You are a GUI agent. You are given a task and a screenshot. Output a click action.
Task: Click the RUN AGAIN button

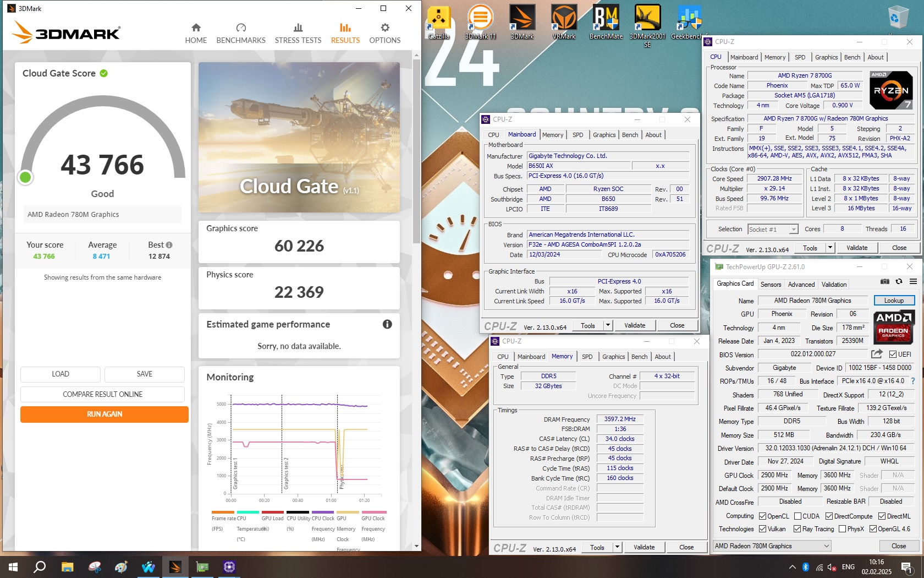105,414
